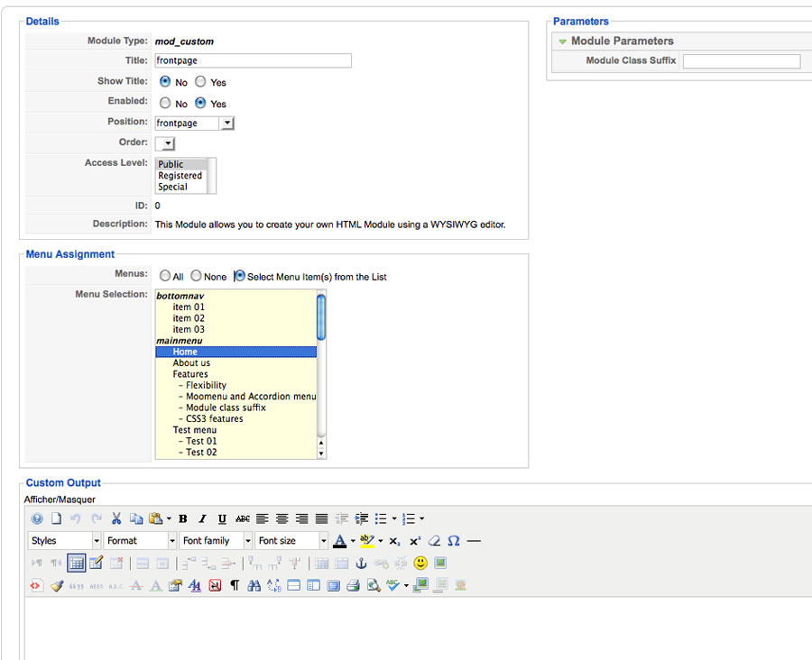
Task: Open the editor help icon
Action: (x=37, y=518)
